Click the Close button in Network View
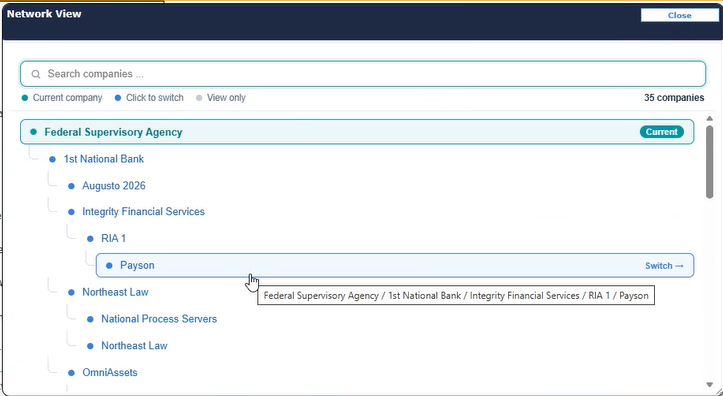 (x=679, y=15)
